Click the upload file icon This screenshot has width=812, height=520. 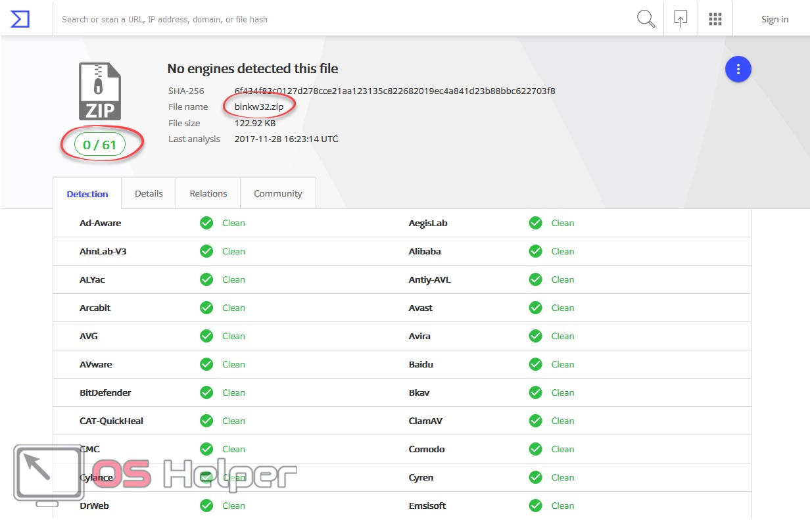[x=681, y=19]
